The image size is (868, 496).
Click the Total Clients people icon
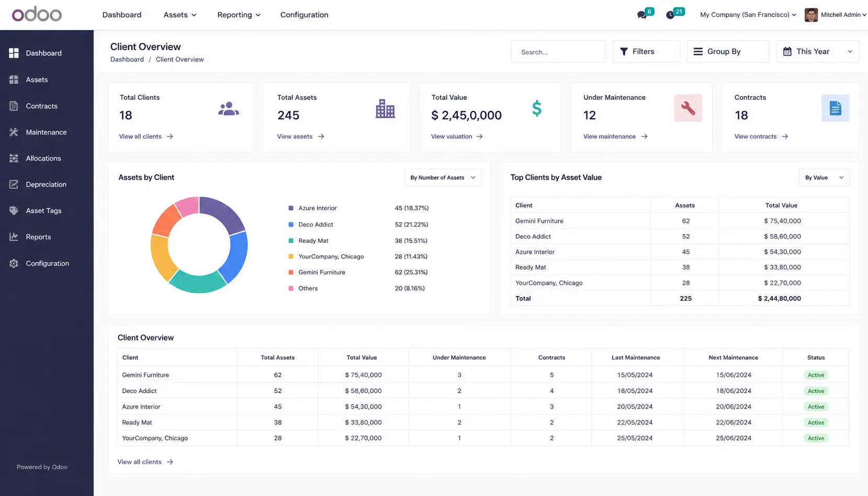229,109
